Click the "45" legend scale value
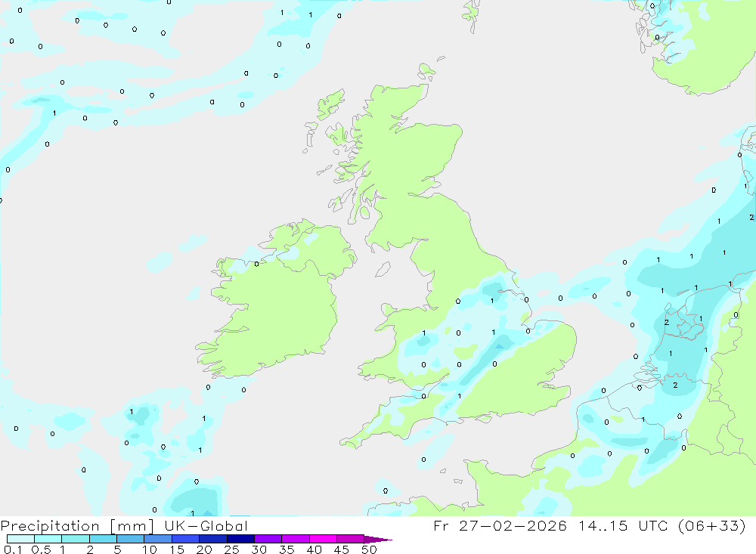 [342, 549]
